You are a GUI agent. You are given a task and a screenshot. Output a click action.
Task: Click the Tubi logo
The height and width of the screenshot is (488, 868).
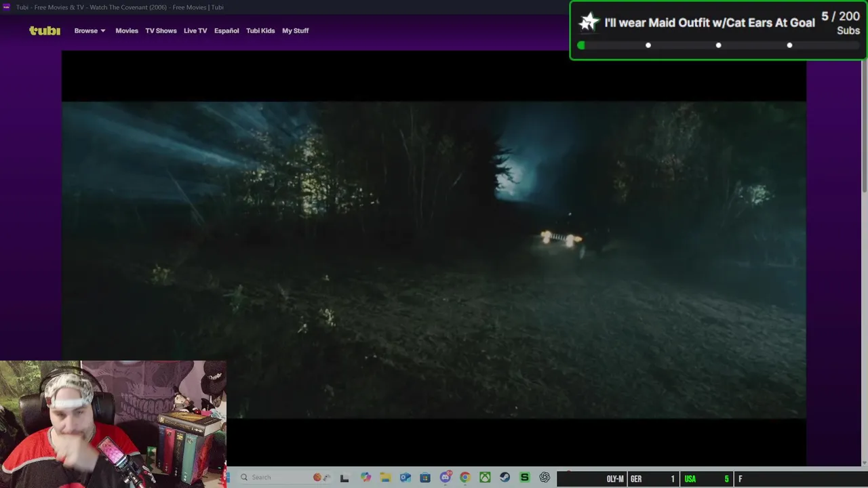point(45,30)
